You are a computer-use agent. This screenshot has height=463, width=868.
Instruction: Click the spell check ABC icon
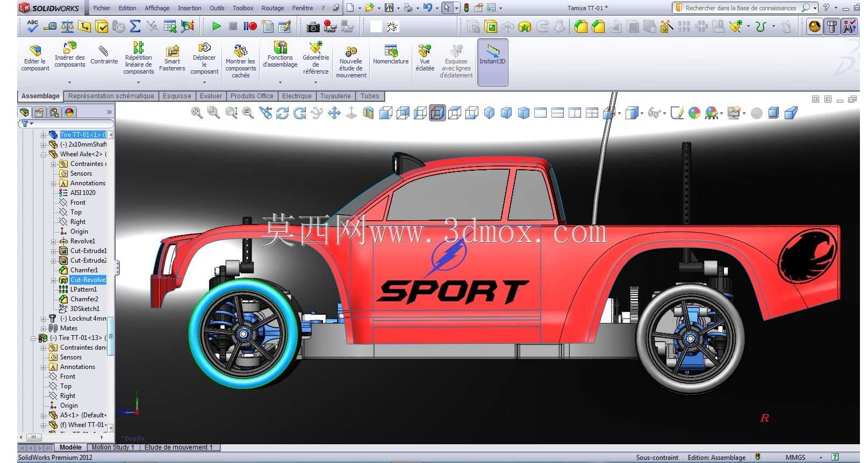[x=33, y=26]
